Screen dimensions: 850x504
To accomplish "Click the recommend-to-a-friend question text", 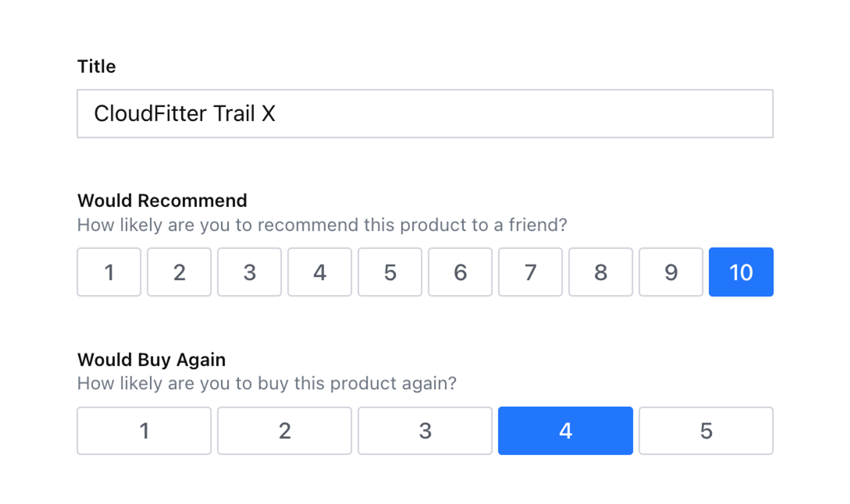I will tap(322, 225).
